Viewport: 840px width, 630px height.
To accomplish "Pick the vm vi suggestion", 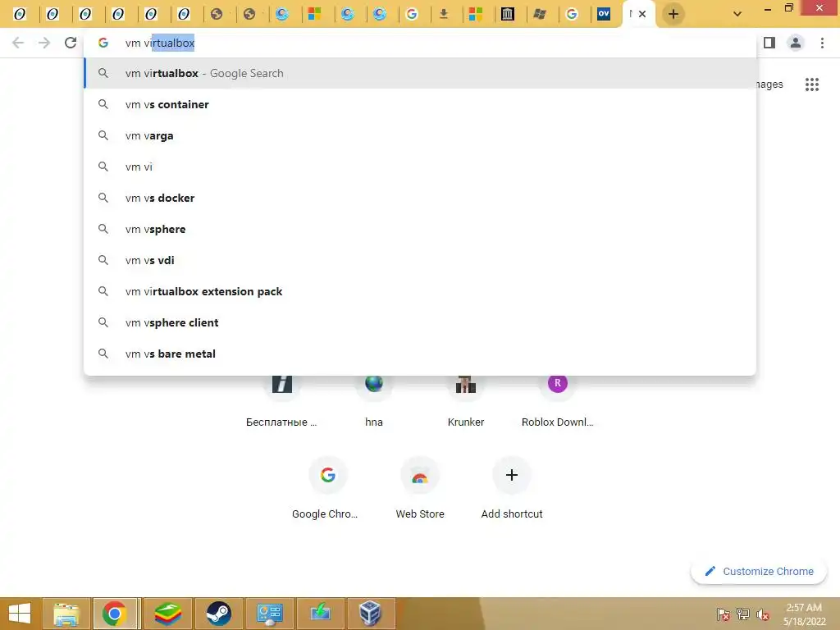I will 420,167.
